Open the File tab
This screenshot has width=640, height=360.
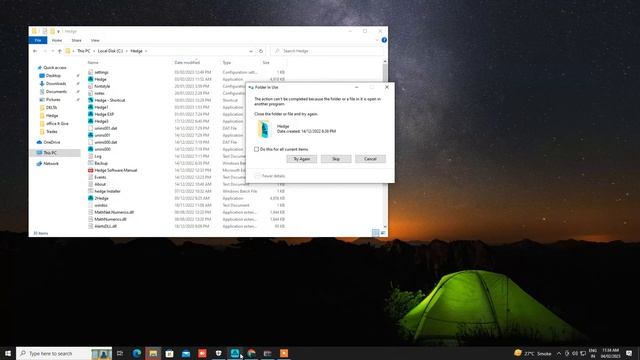38,40
